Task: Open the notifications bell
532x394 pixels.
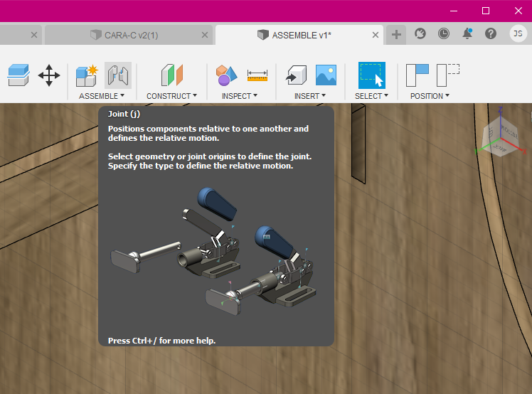Action: click(467, 33)
